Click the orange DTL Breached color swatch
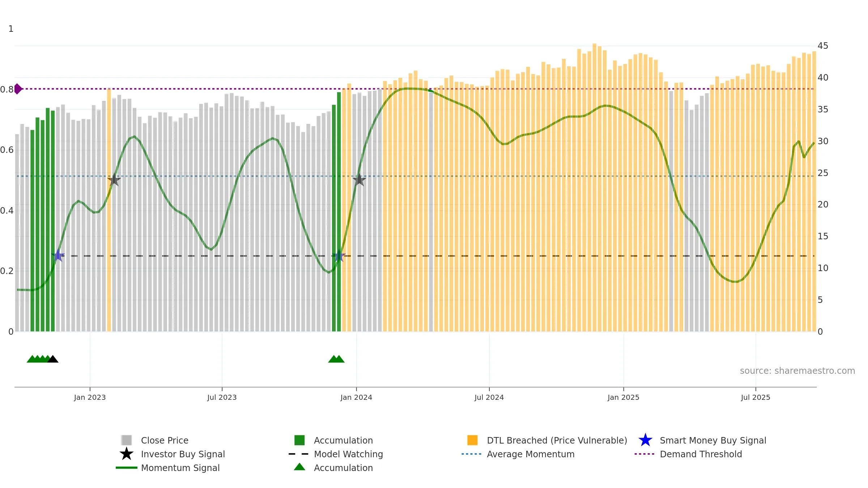This screenshot has width=868, height=488. pos(472,440)
